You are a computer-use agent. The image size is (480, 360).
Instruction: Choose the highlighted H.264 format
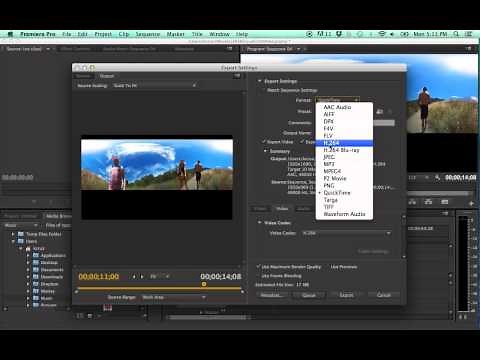tap(344, 143)
